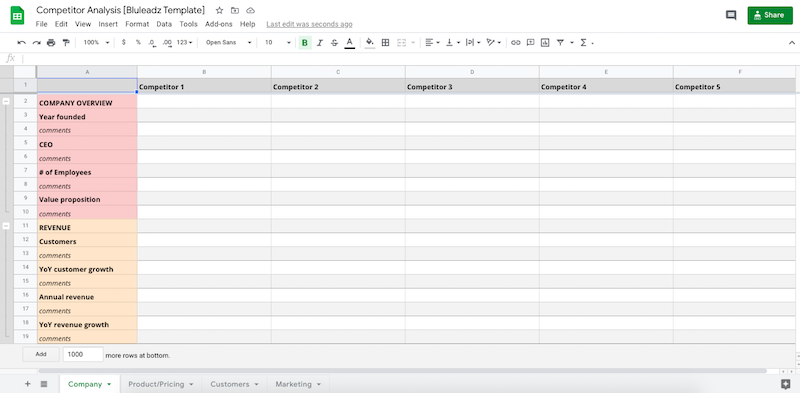
Task: Open merge cells dropdown arrow
Action: (x=413, y=43)
